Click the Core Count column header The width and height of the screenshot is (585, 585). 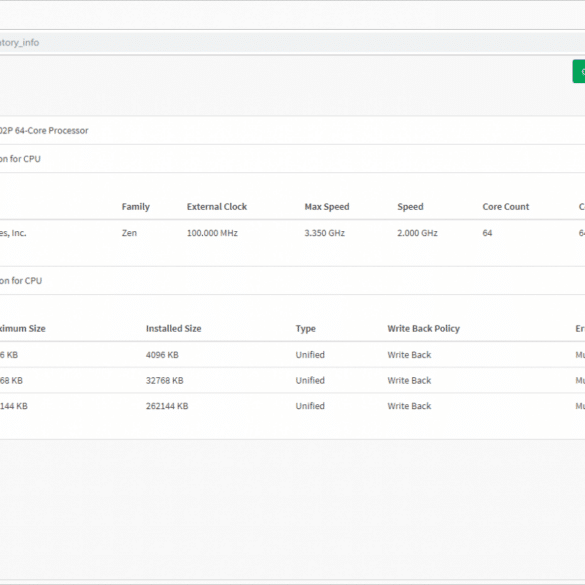pyautogui.click(x=506, y=207)
